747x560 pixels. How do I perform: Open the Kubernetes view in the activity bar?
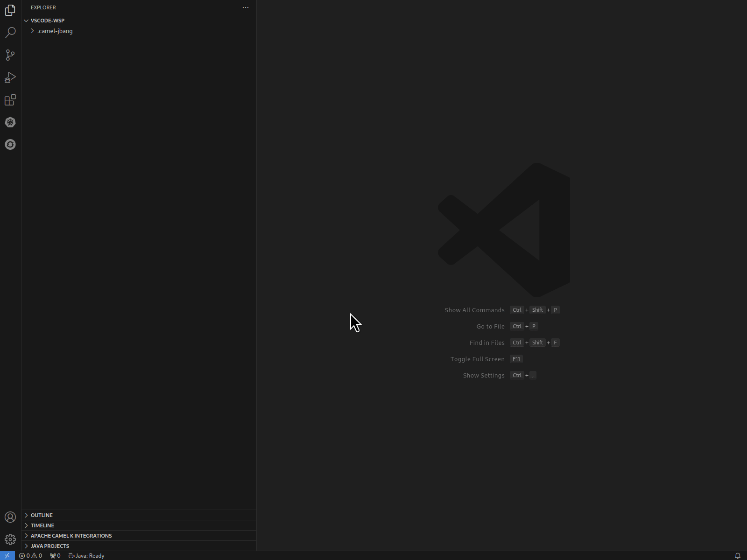tap(10, 122)
